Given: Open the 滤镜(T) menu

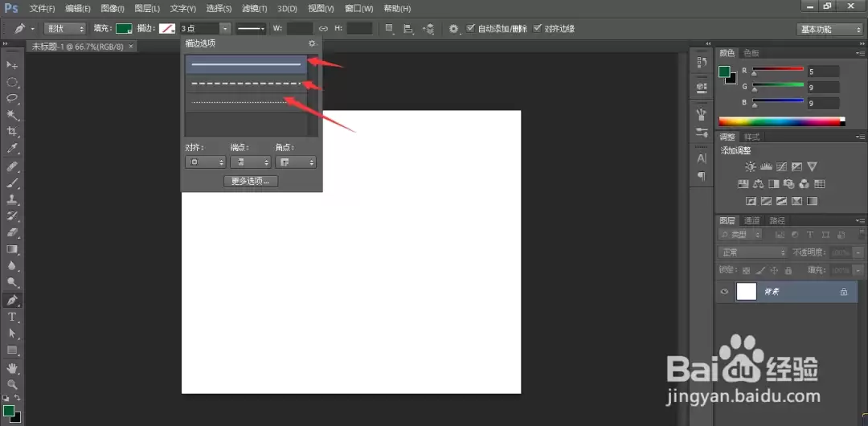Looking at the screenshot, I should (255, 9).
